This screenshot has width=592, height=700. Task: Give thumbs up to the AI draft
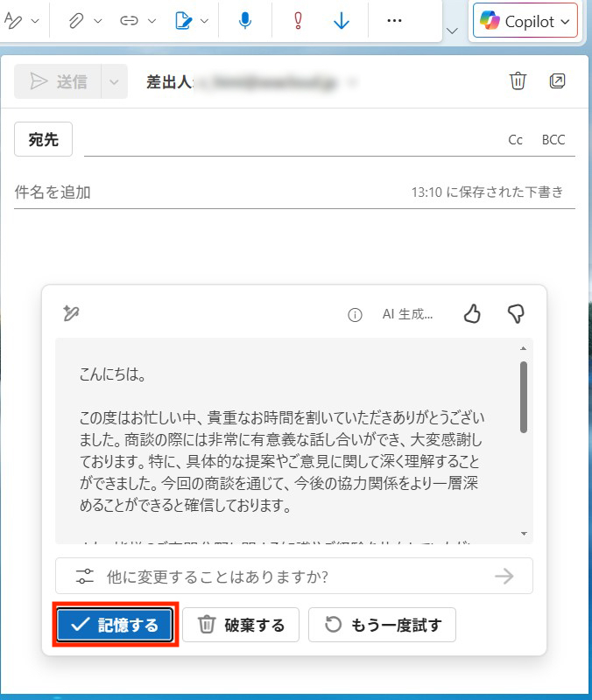click(x=472, y=313)
